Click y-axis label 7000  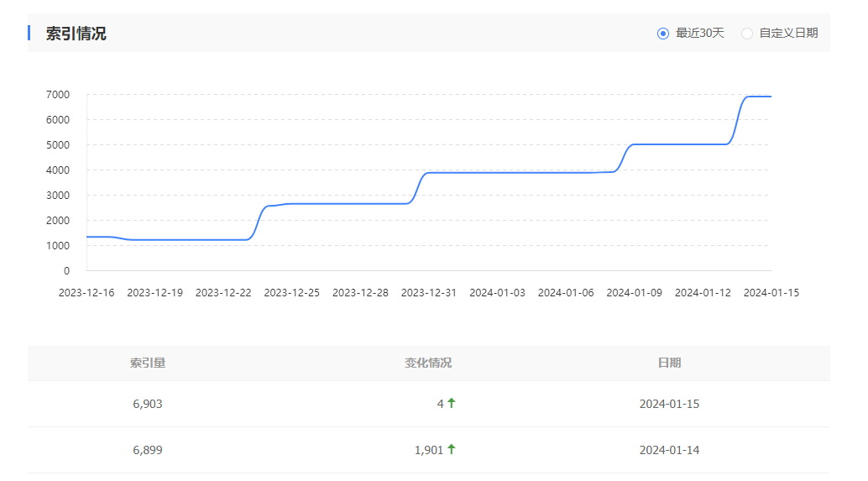[x=58, y=95]
